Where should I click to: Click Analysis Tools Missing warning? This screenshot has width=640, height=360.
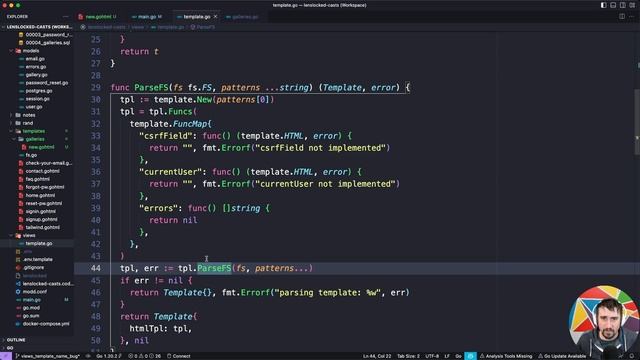coord(506,356)
